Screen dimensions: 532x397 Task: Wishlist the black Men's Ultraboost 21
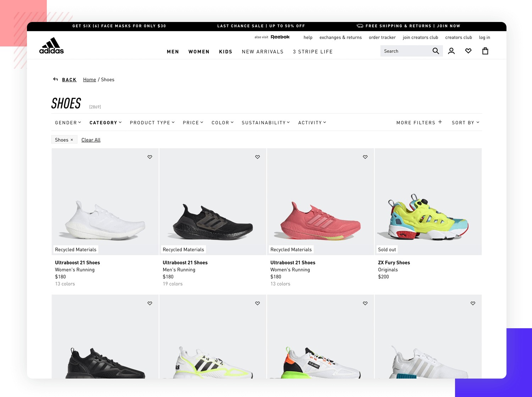coord(257,157)
